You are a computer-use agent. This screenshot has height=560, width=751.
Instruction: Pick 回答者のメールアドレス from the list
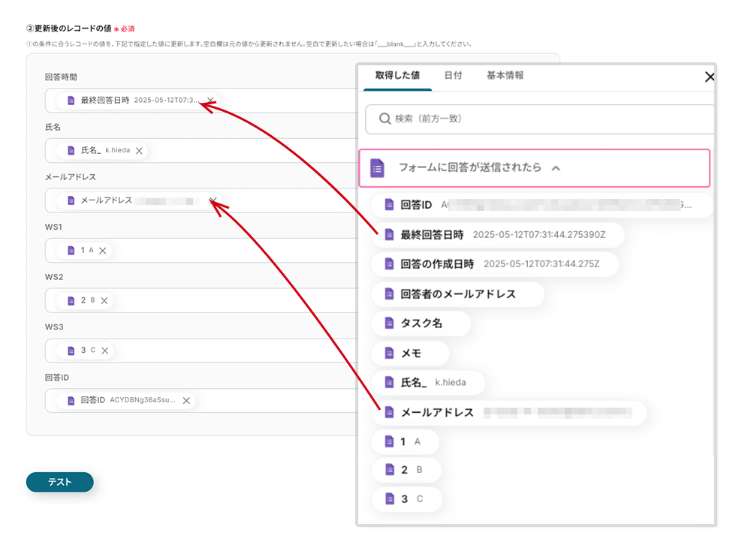pos(457,294)
